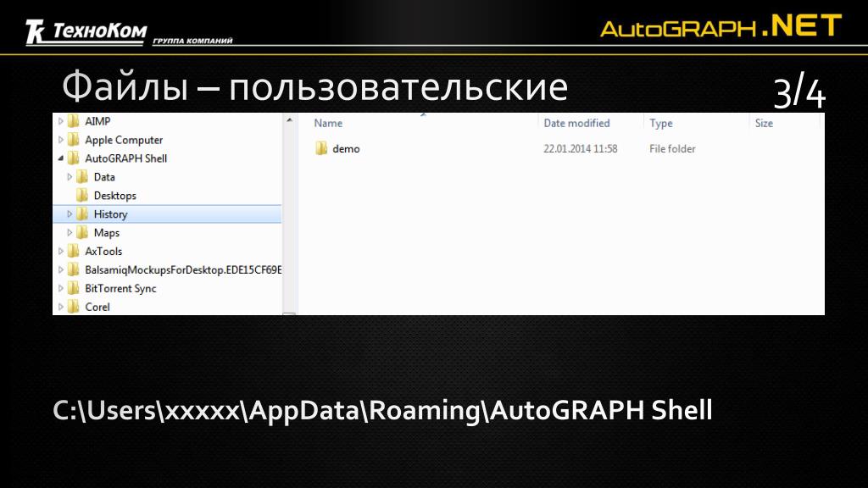Expand the Data folder arrow
The height and width of the screenshot is (488, 868).
[x=70, y=177]
